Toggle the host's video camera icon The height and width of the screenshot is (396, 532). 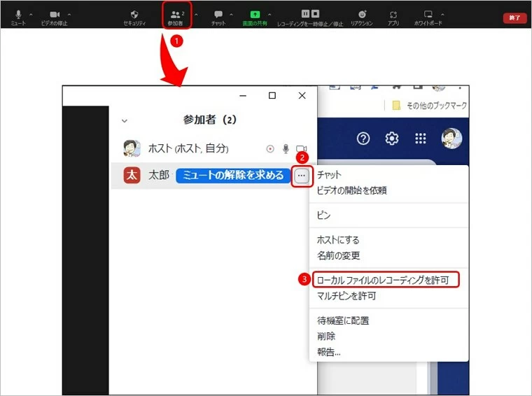pos(301,148)
